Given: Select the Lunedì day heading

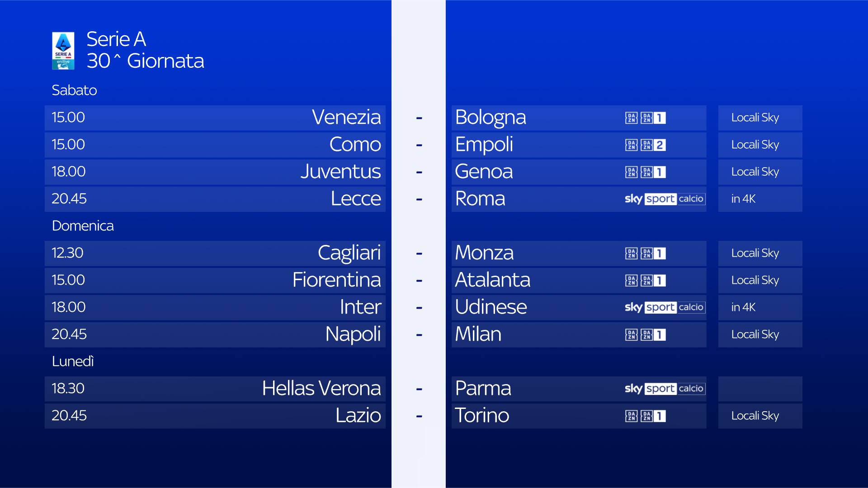Looking at the screenshot, I should click(73, 361).
